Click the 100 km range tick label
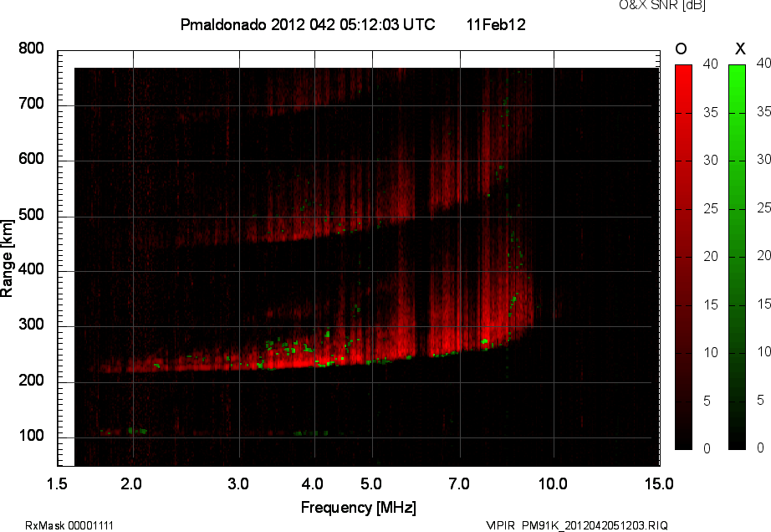The image size is (771, 532). [31, 437]
